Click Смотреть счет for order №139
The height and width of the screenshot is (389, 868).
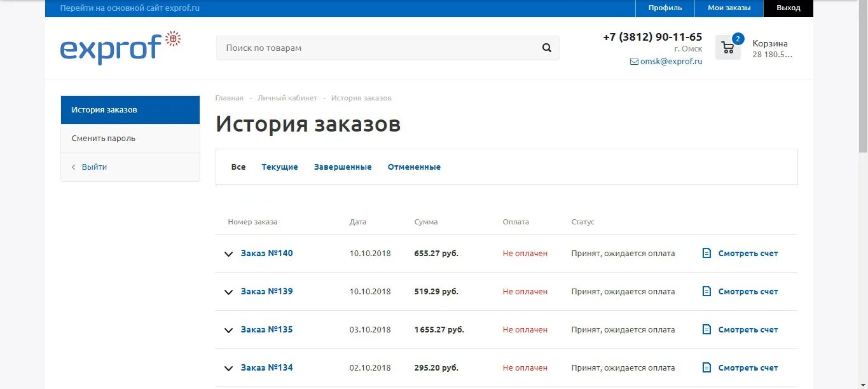(748, 291)
